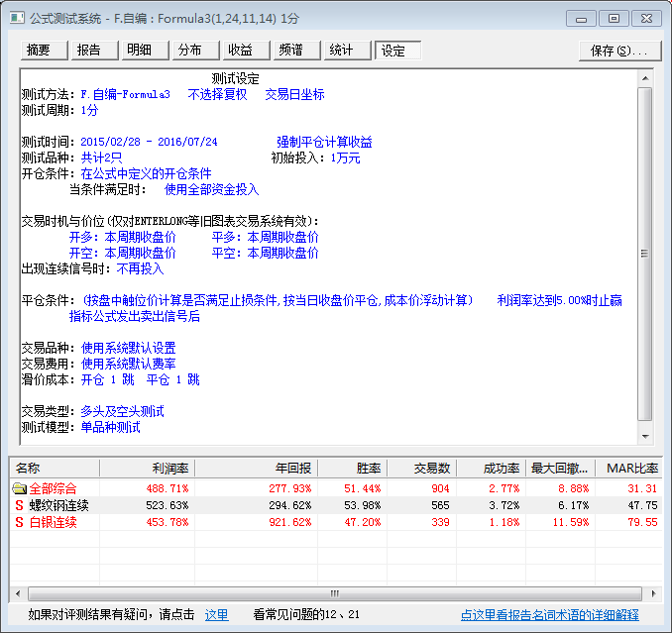
Task: Open the 明细 tab
Action: pos(146,51)
